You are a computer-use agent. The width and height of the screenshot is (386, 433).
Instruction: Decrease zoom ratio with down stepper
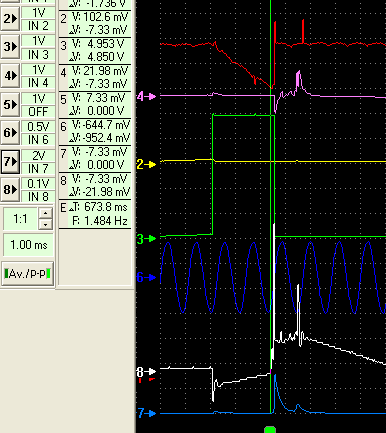click(46, 224)
